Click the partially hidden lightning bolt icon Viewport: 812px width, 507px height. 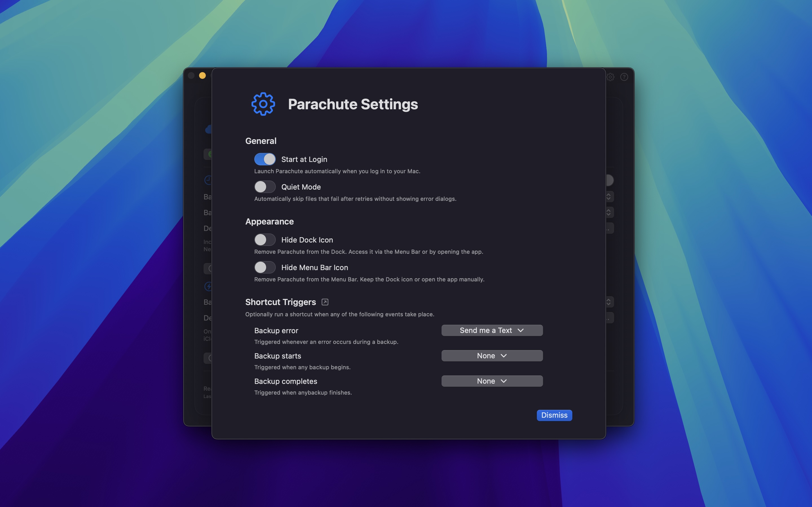pyautogui.click(x=208, y=286)
